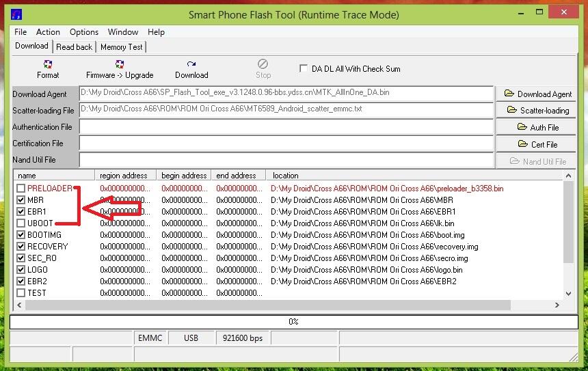Viewport: 588px width, 371px height.
Task: Minimize the Smart Phone Flash Tool window
Action: pyautogui.click(x=521, y=13)
